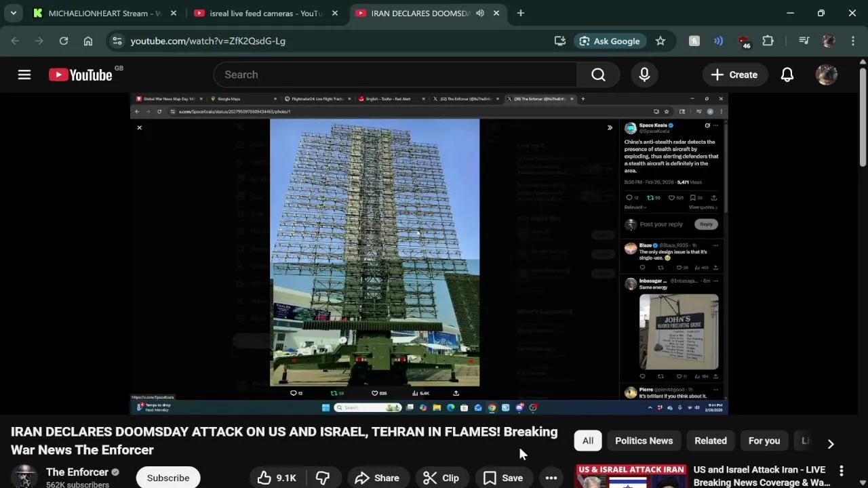Viewport: 868px width, 488px height.
Task: Show next filter chips with arrow
Action: (831, 443)
